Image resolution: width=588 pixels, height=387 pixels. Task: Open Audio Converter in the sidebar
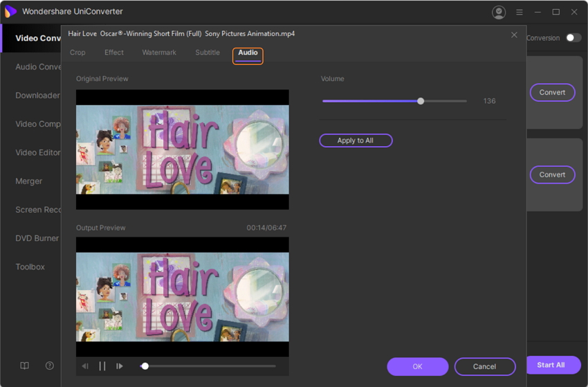[38, 67]
